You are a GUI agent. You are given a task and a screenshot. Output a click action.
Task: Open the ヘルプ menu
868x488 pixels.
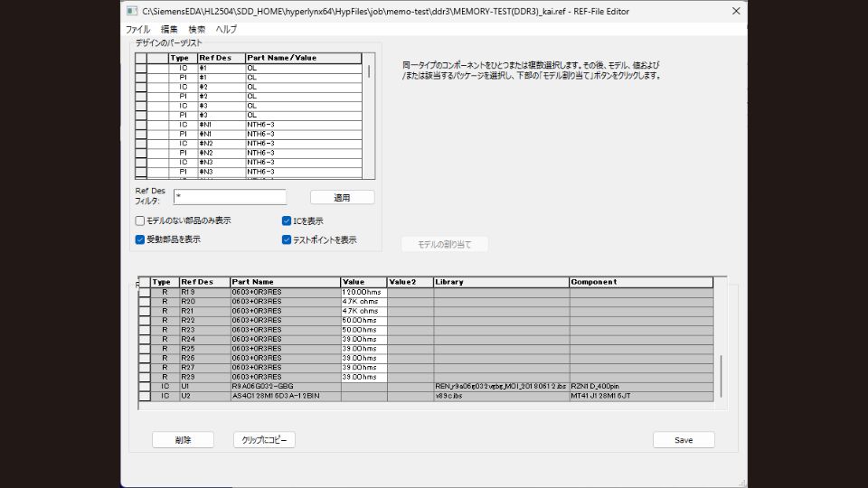point(226,29)
